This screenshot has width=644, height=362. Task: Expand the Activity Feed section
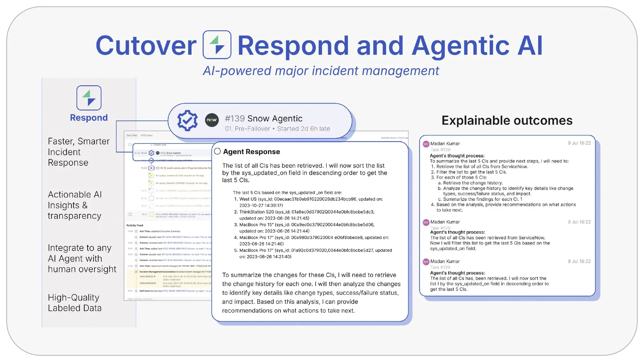[135, 225]
